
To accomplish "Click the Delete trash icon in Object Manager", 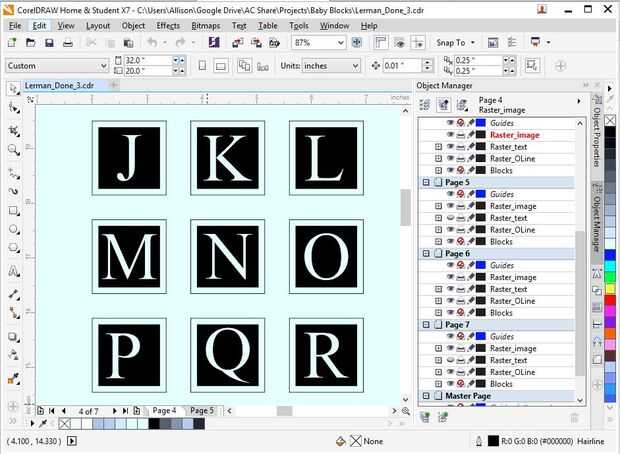I will tap(575, 417).
